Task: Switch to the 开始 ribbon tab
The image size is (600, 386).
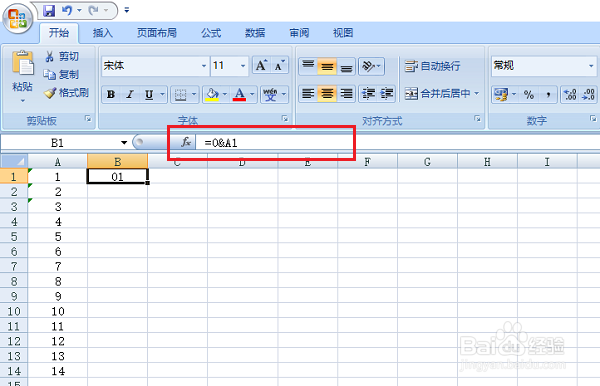Action: click(x=59, y=33)
